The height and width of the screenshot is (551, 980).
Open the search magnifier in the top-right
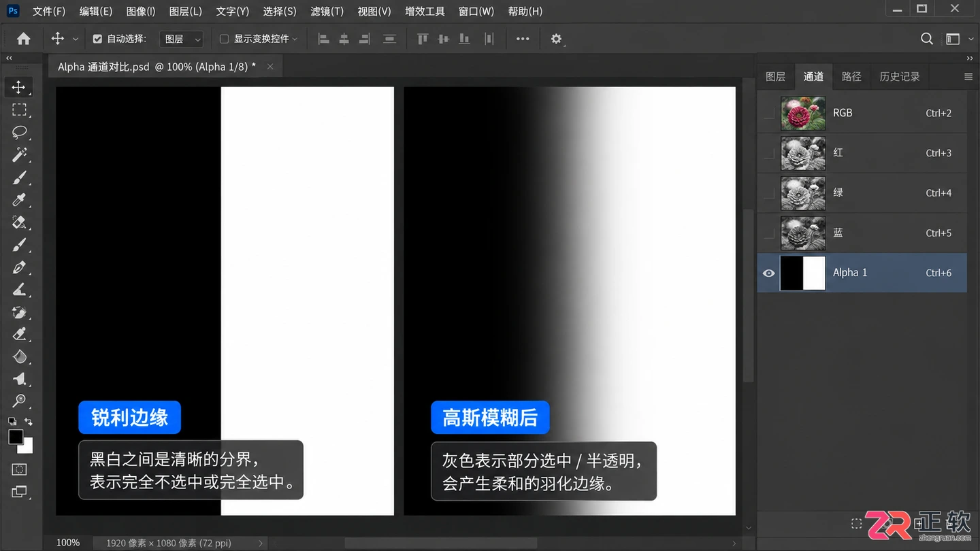click(927, 39)
